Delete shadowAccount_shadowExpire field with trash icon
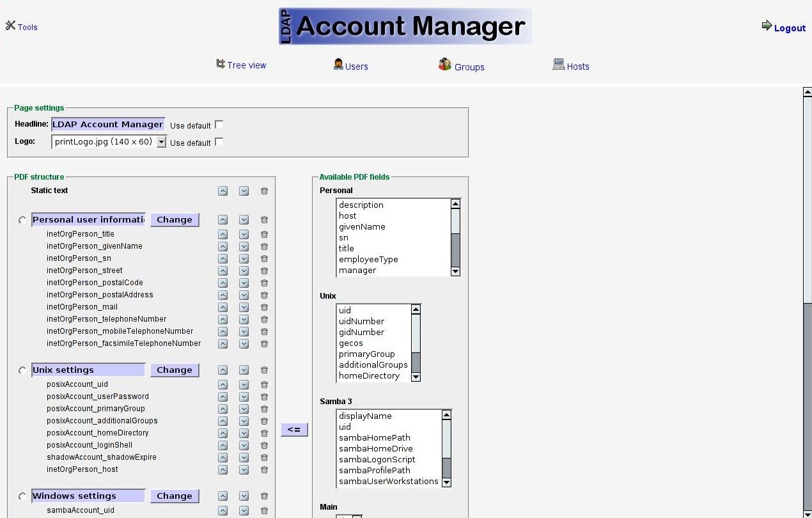Viewport: 812px width, 518px height. click(x=264, y=458)
